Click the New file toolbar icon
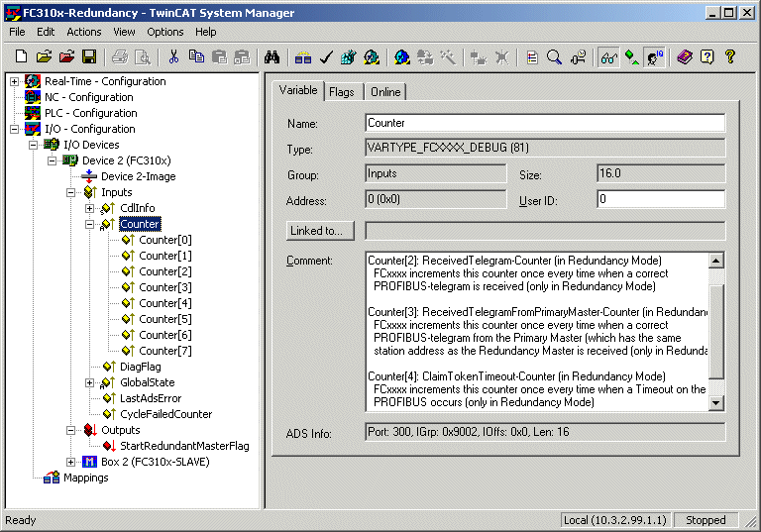 coord(21,56)
